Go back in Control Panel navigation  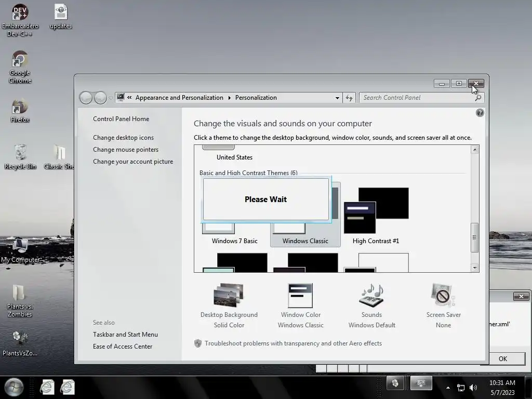point(86,98)
